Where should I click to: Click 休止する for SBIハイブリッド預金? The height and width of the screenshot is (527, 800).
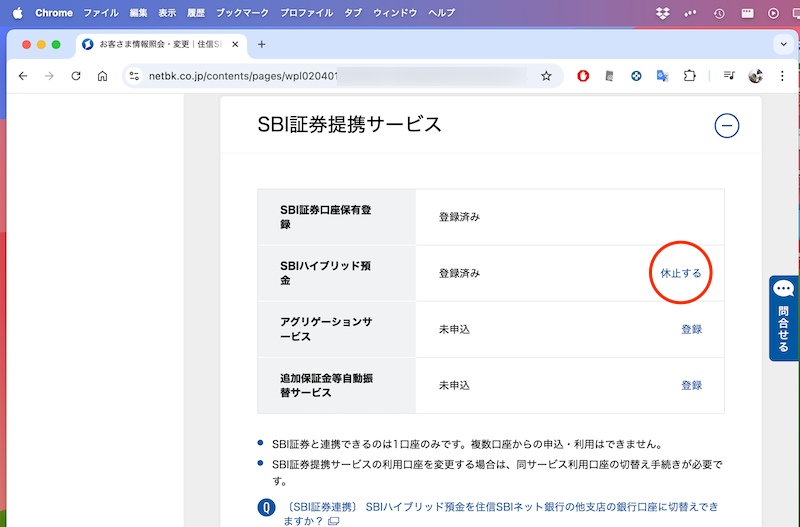pyautogui.click(x=680, y=273)
